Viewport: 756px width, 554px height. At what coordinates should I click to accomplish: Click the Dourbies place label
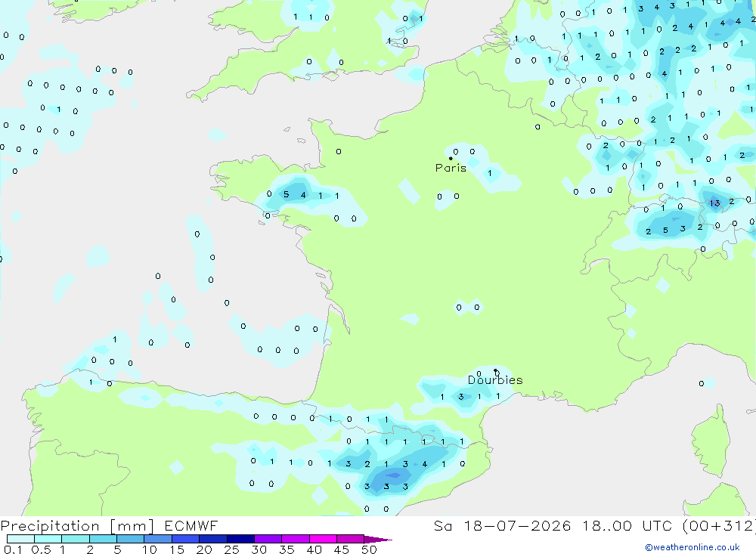coord(495,380)
